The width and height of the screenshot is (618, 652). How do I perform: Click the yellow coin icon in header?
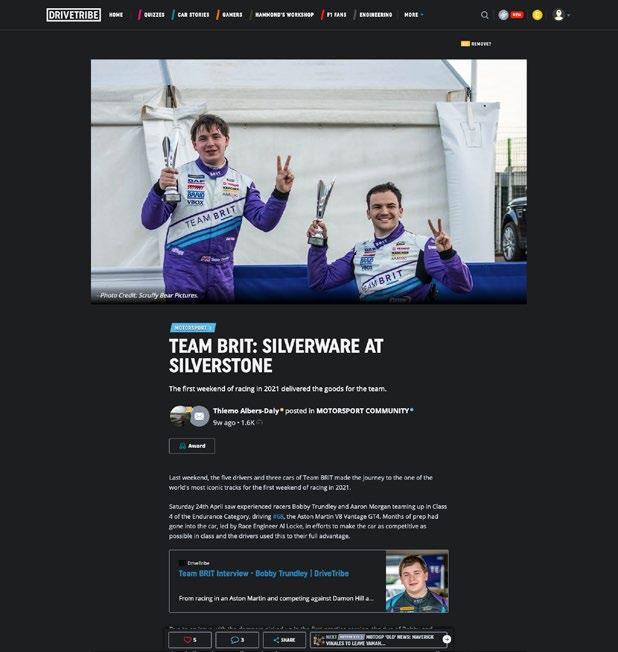537,15
